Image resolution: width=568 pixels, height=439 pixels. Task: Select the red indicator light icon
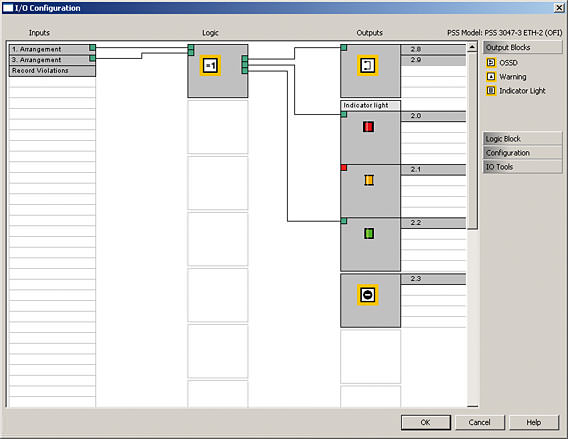(x=368, y=127)
